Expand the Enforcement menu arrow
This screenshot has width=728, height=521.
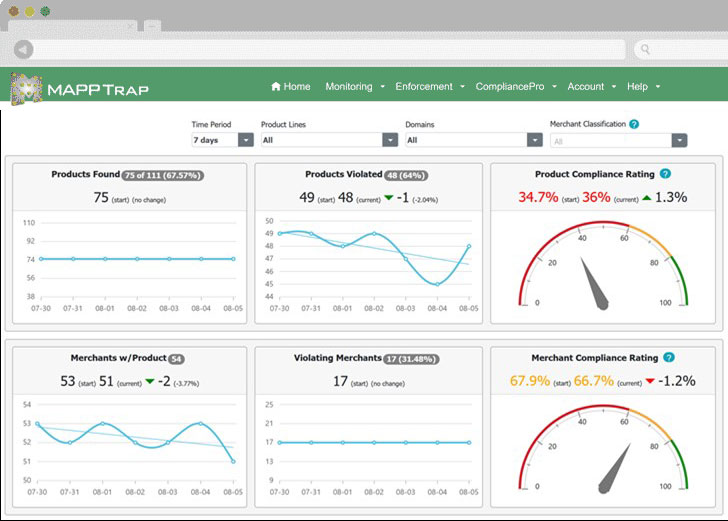(462, 86)
